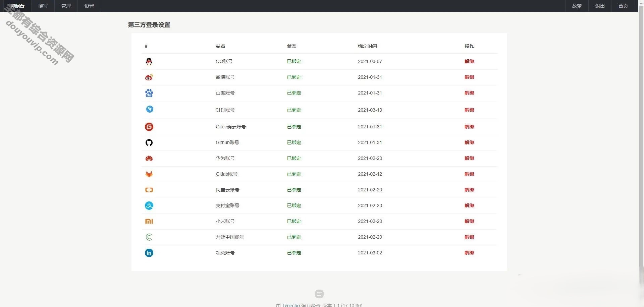Click the Github octocat icon
This screenshot has height=307, width=644.
[x=149, y=142]
